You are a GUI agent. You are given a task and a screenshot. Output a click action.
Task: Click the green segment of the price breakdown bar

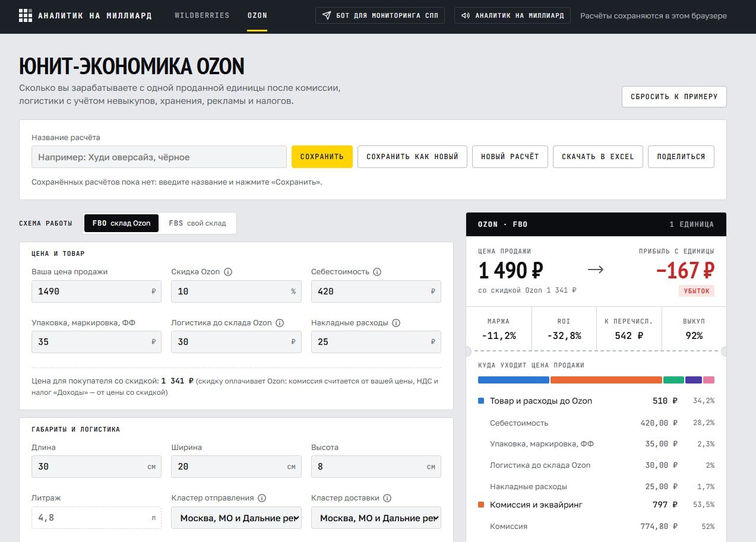(x=673, y=380)
